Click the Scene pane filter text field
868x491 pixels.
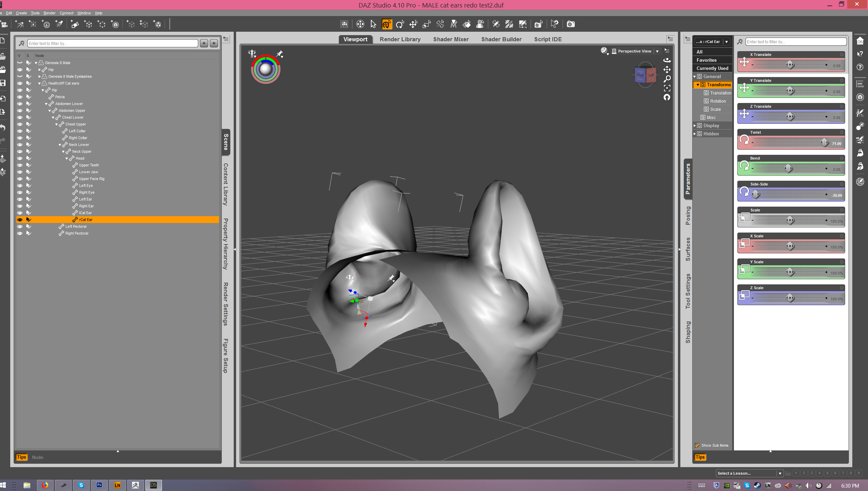click(x=112, y=43)
